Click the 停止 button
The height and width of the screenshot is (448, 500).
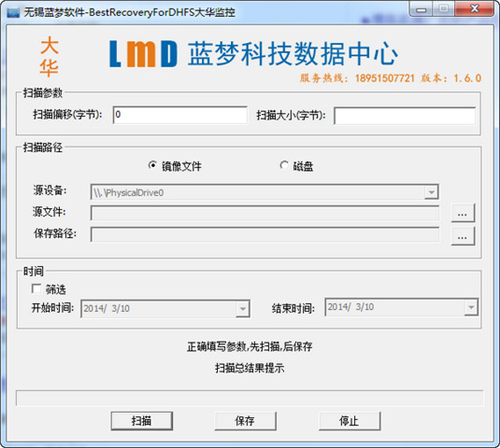click(349, 421)
